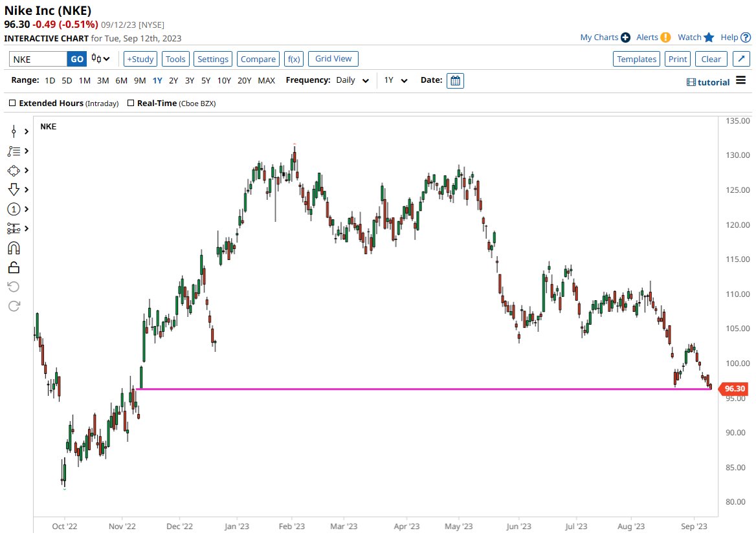The height and width of the screenshot is (544, 756).
Task: Expand the shapes tool chevron
Action: click(x=27, y=171)
